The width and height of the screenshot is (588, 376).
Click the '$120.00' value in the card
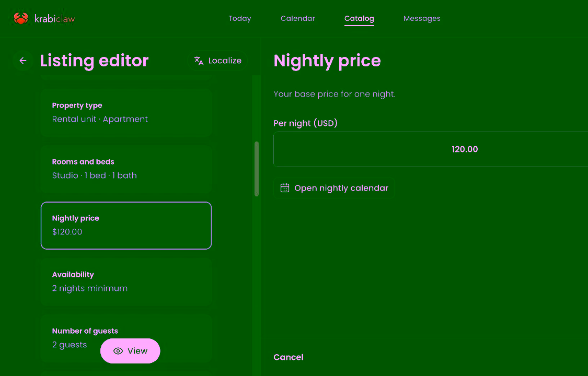click(67, 232)
